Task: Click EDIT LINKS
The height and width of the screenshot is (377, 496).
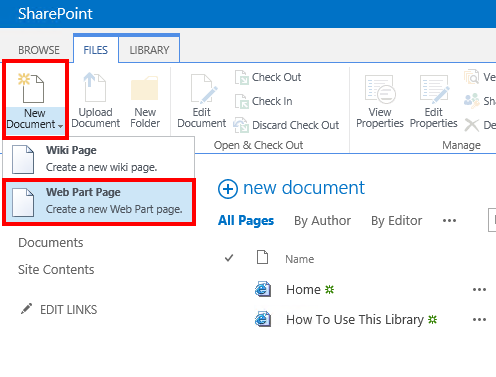Action: 59,310
